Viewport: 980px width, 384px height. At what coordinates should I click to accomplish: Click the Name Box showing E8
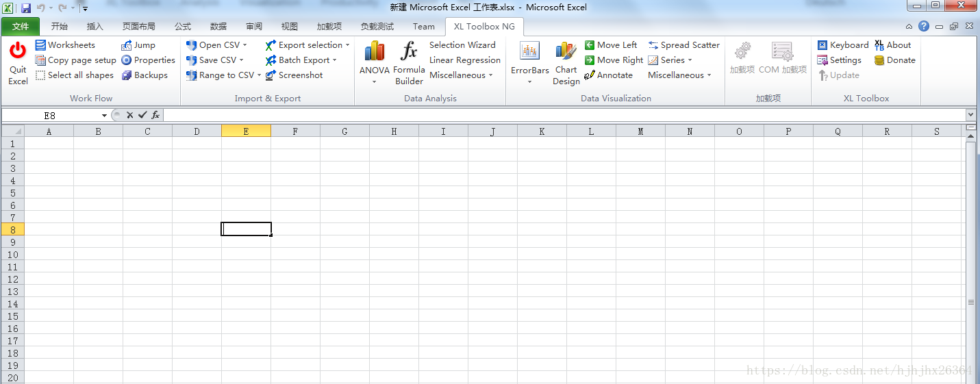point(50,115)
